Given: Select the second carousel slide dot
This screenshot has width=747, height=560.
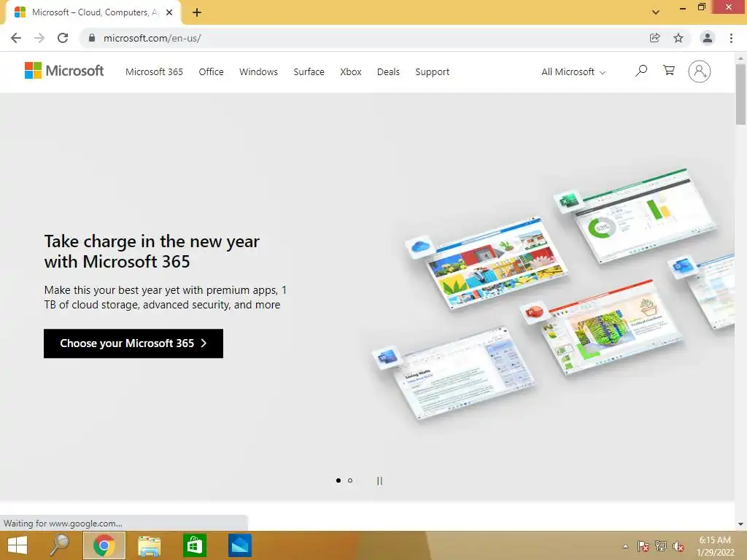Looking at the screenshot, I should (x=350, y=481).
